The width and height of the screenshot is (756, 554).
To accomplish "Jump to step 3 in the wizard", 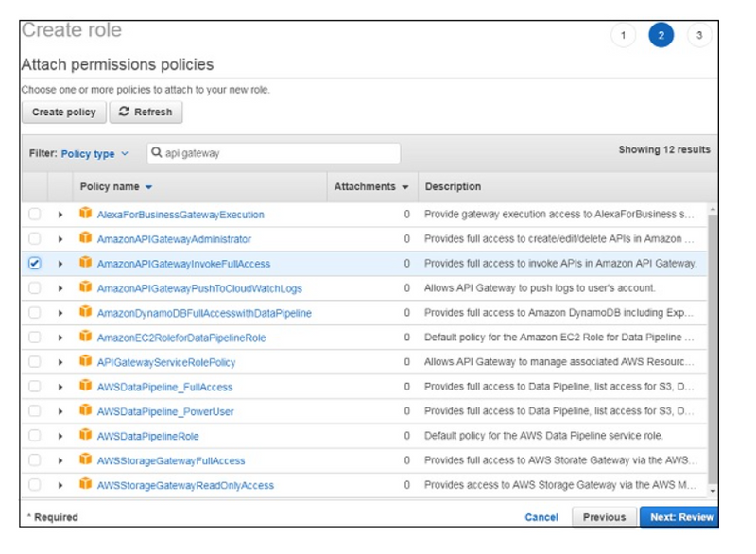I will coord(698,36).
